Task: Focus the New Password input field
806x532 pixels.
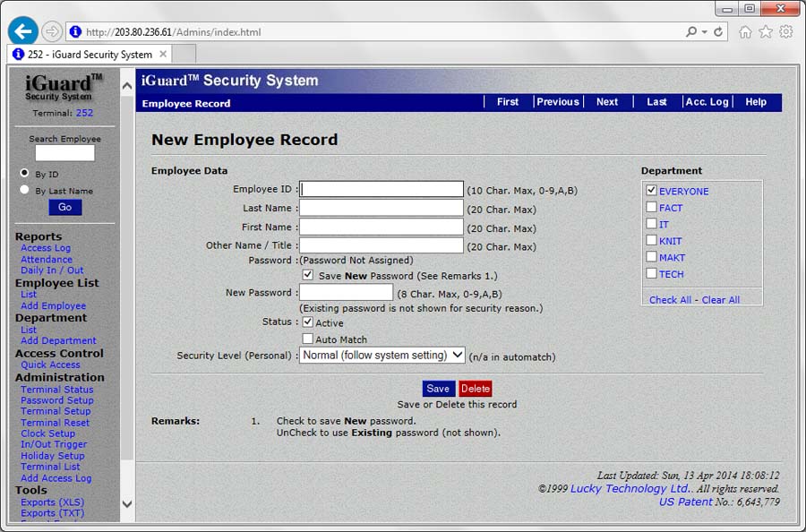Action: pyautogui.click(x=347, y=293)
